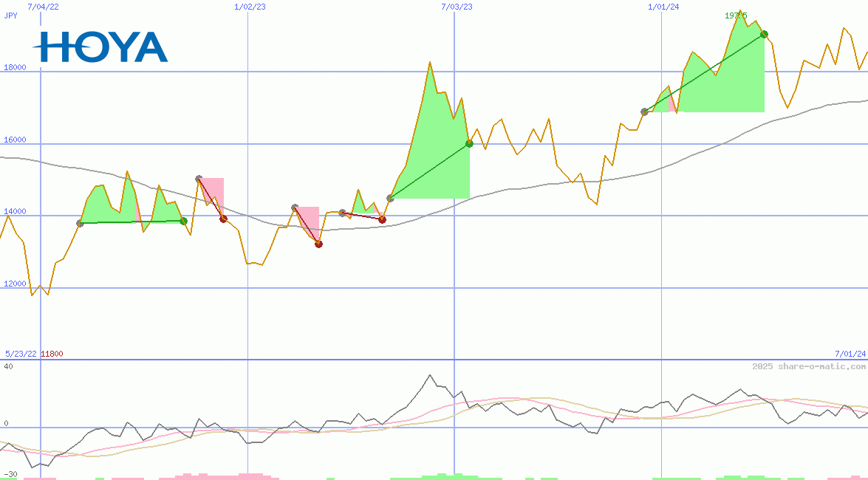The height and width of the screenshot is (480, 868).
Task: Select the 7/04/22 date label
Action: [43, 7]
